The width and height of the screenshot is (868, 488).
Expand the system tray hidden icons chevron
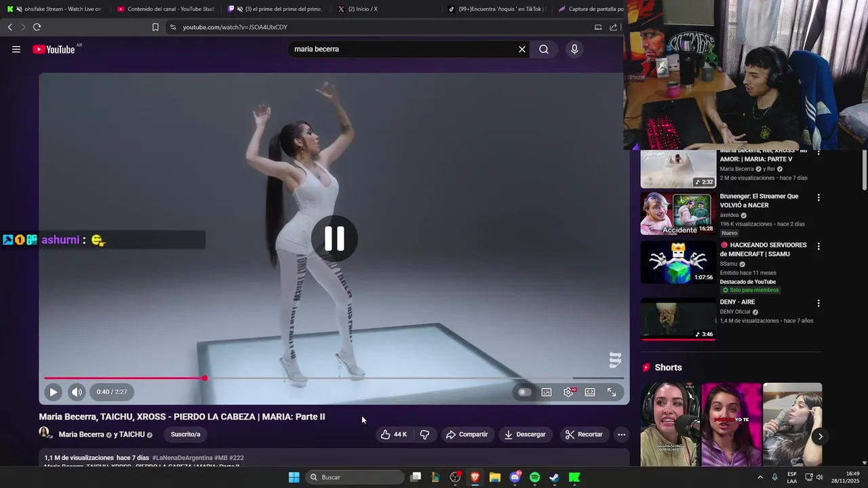tap(759, 477)
